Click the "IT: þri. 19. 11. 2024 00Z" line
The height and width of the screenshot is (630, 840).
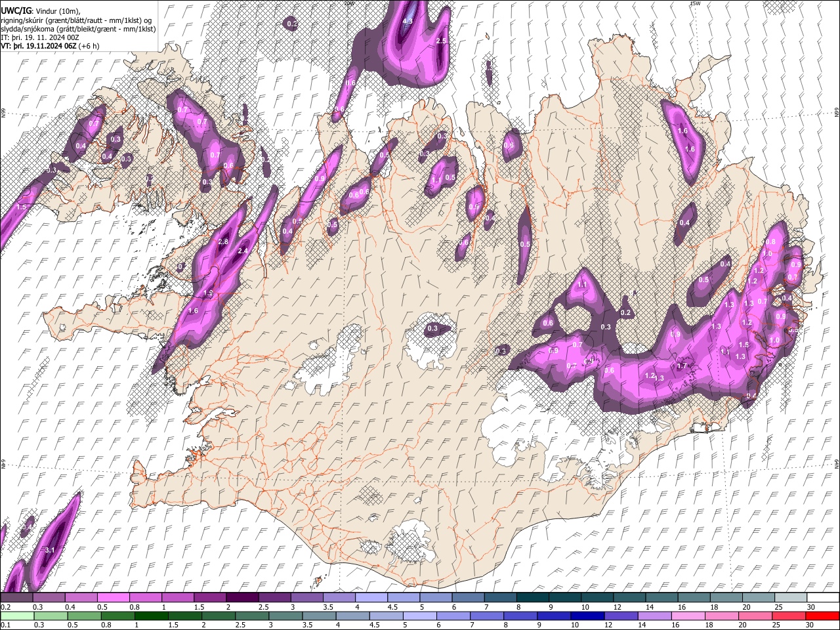tap(41, 37)
